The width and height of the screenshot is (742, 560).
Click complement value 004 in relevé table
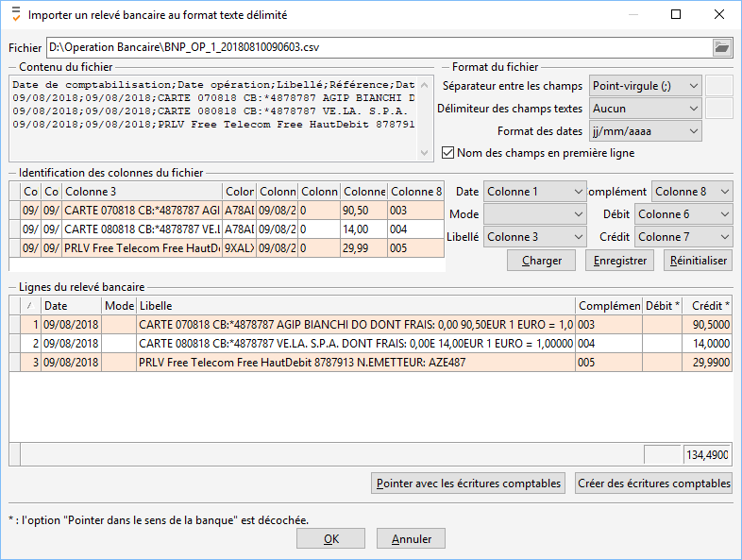609,344
